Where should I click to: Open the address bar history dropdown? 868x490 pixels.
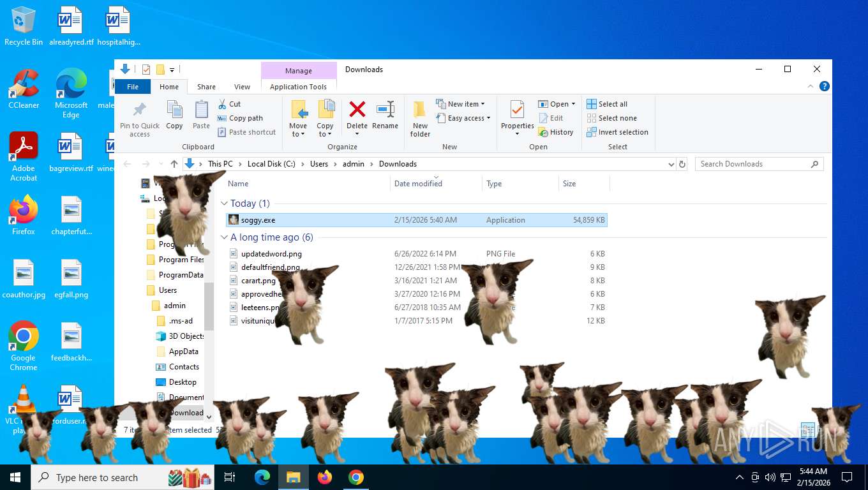tap(671, 164)
